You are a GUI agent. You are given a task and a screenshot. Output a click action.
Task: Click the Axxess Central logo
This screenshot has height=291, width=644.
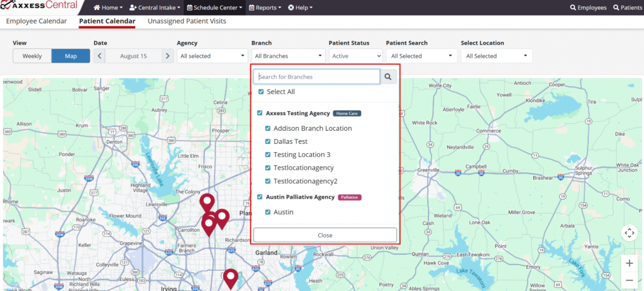coord(39,6)
